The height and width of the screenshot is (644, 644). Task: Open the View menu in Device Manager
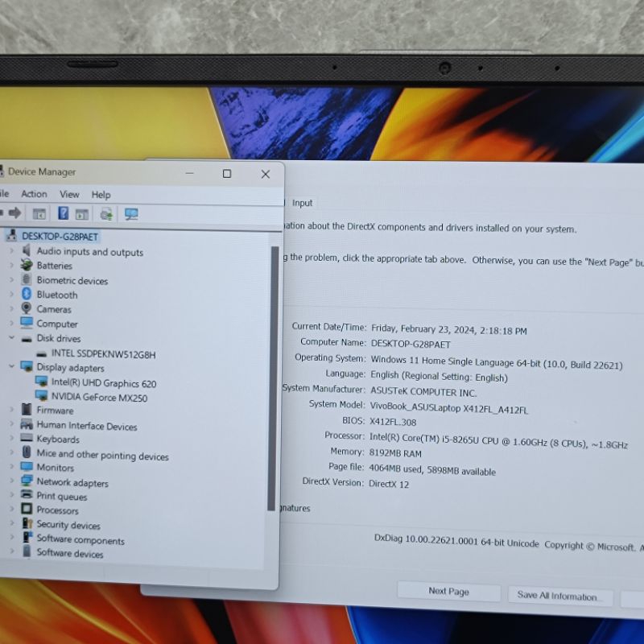click(69, 194)
